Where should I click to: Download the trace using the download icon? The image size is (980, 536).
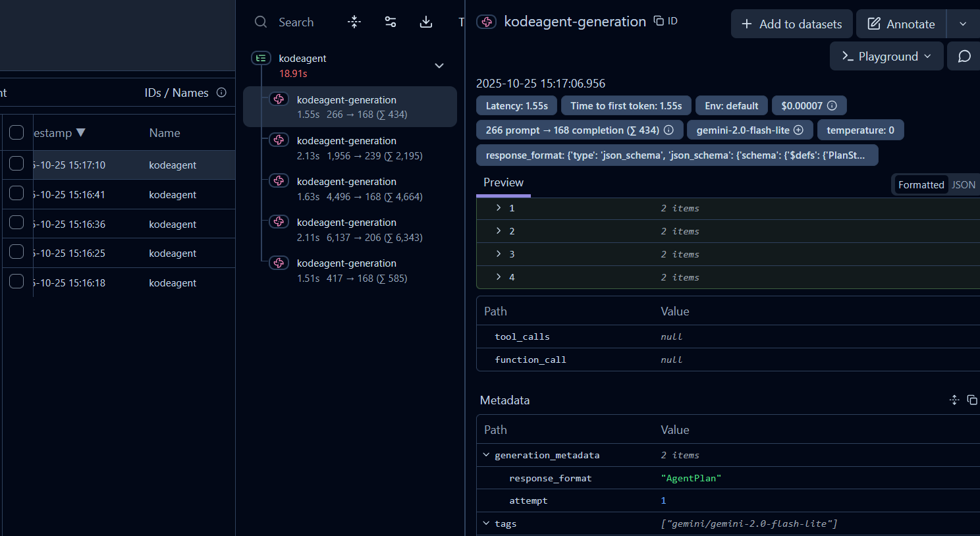426,22
